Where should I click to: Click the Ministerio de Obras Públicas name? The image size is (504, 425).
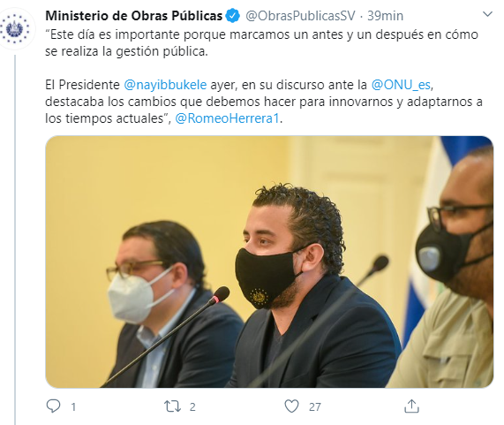133,16
